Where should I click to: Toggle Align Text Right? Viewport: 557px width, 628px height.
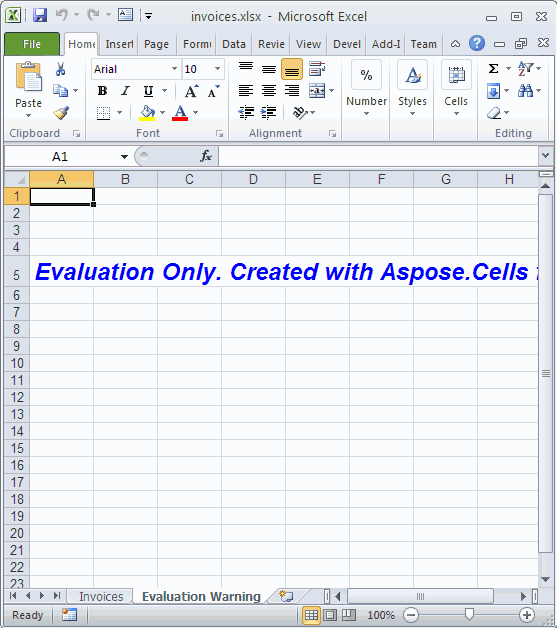(292, 91)
